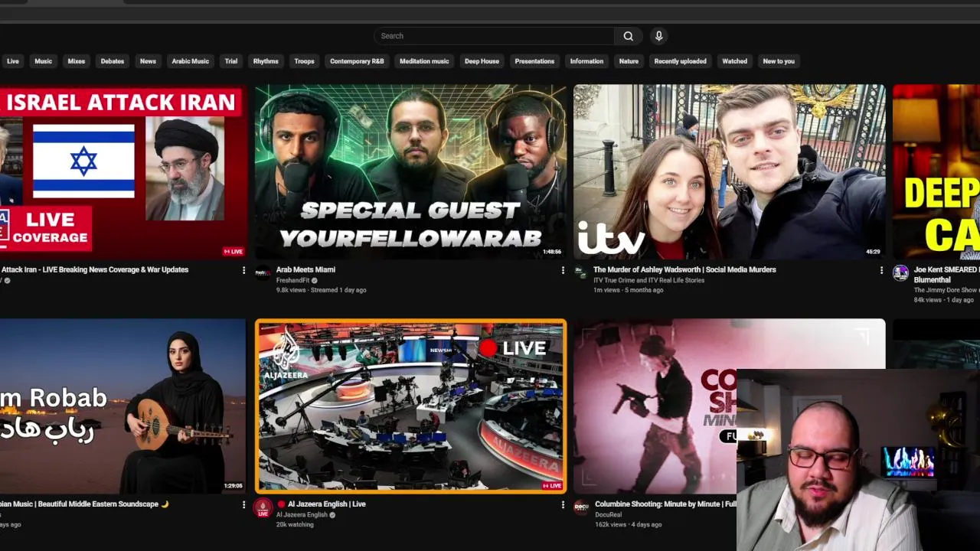Open options menu for Attack Iran live video

pyautogui.click(x=244, y=270)
